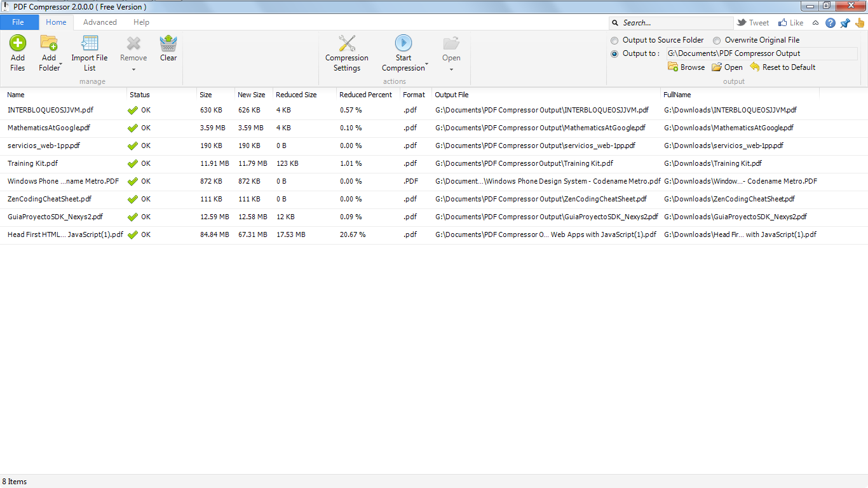Select the Output to radio button
The height and width of the screenshot is (488, 868).
pyautogui.click(x=614, y=54)
